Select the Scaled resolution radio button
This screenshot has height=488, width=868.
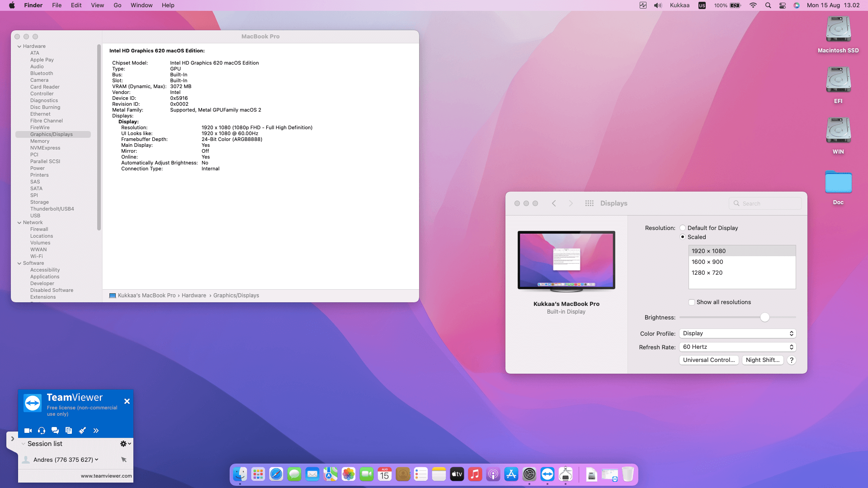coord(683,237)
